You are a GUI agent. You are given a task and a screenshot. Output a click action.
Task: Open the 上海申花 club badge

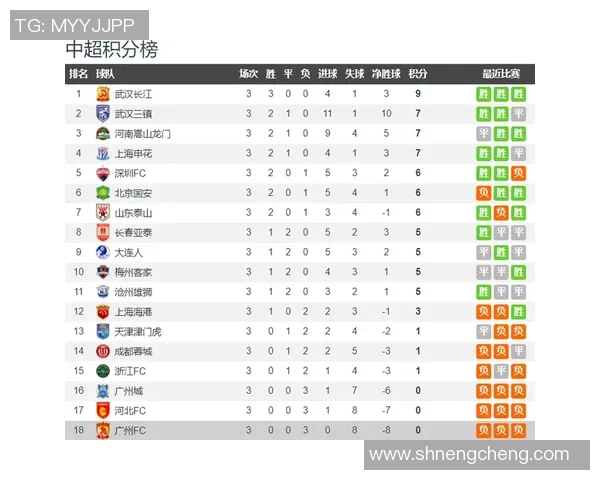[102, 153]
